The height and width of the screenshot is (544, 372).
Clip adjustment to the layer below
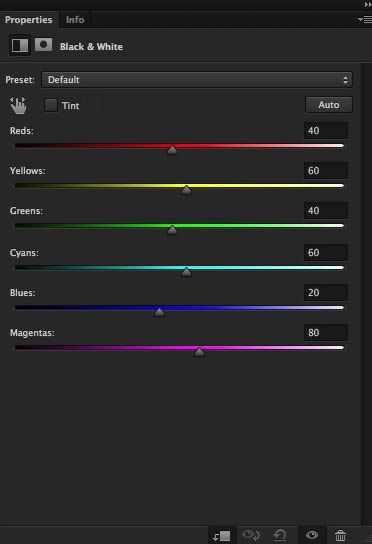(222, 536)
